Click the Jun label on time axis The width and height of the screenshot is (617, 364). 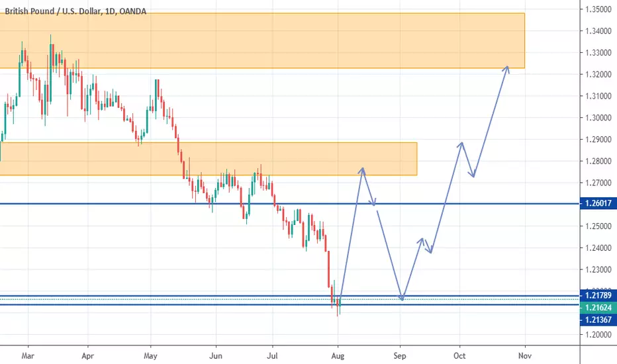tap(216, 356)
